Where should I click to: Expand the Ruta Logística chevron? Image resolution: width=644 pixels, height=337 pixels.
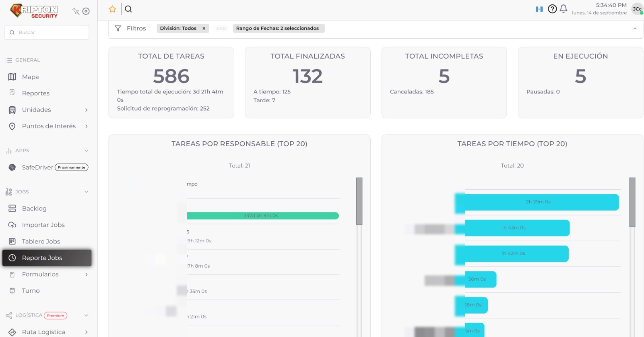click(87, 332)
